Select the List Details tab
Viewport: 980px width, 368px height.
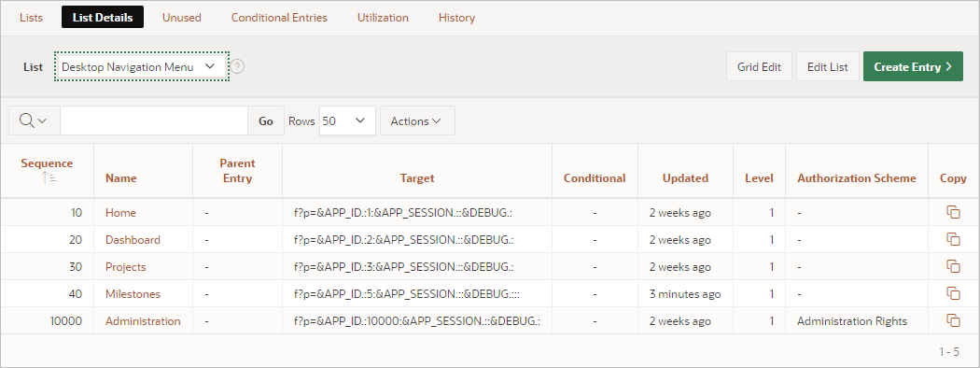[103, 18]
